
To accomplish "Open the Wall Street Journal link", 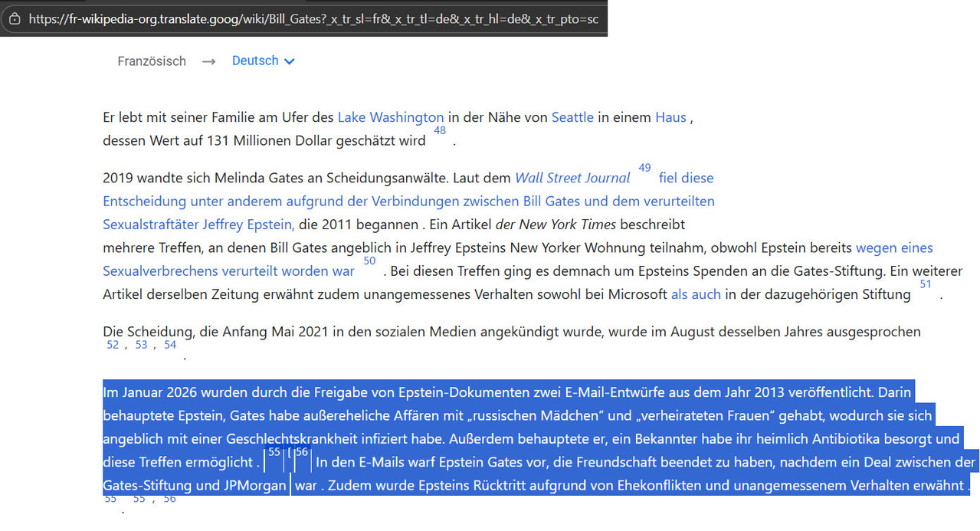I will [572, 178].
